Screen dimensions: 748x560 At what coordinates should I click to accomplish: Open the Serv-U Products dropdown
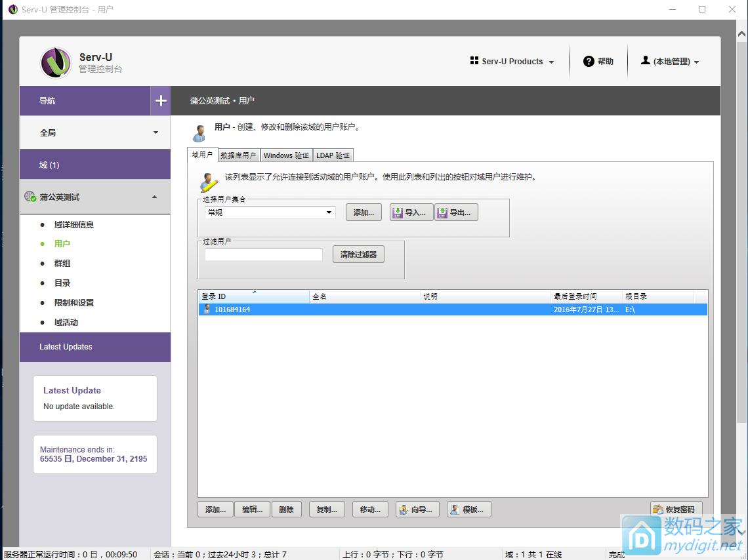tap(512, 62)
